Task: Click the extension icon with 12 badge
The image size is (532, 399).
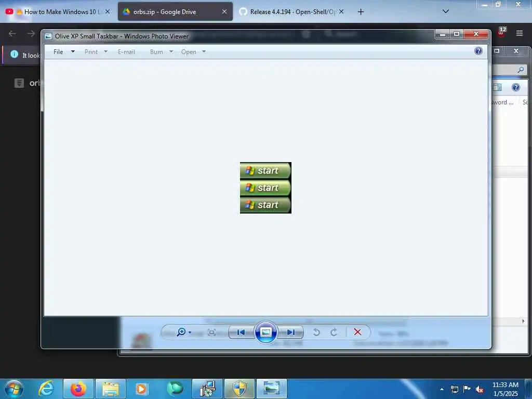Action: point(501,32)
